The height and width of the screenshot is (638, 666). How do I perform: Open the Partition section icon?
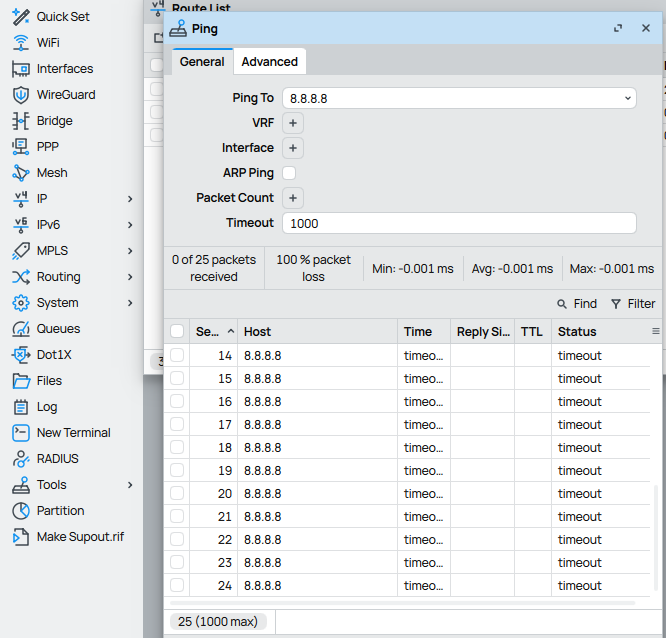pos(21,511)
